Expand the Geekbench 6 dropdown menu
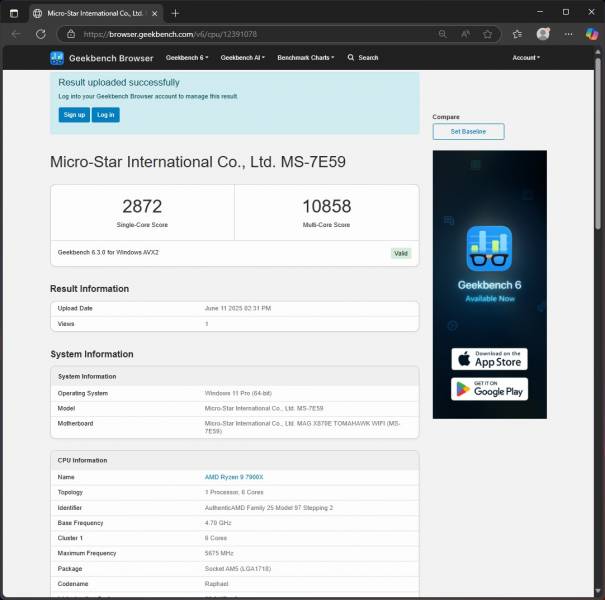The width and height of the screenshot is (605, 600). tap(187, 57)
